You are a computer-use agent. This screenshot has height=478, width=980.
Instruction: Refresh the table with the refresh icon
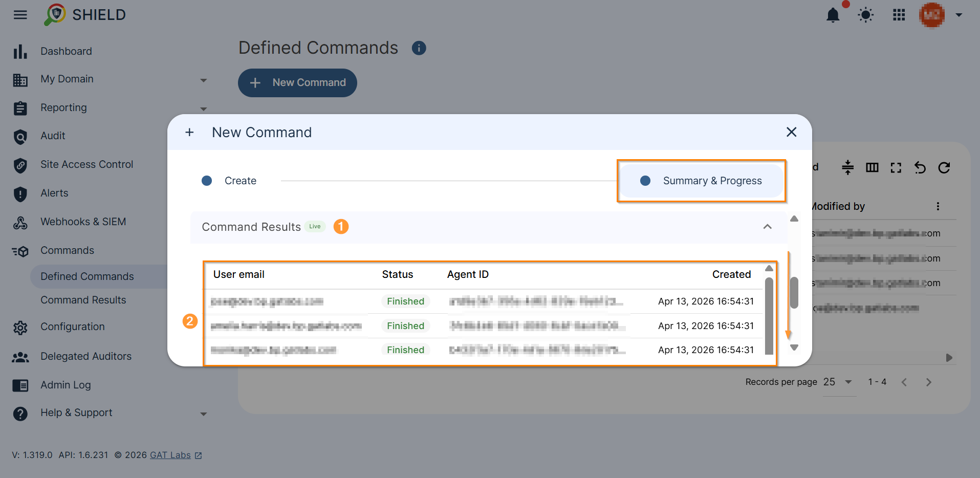(944, 167)
